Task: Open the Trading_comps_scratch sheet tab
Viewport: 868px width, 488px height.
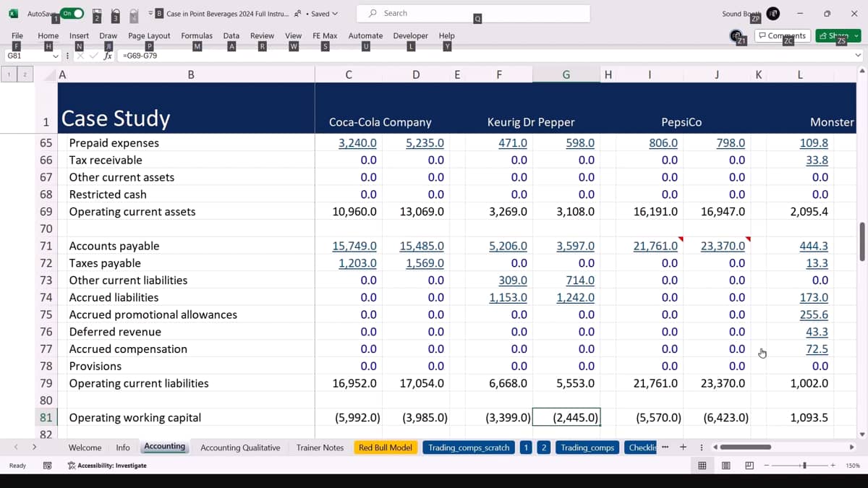Action: [x=469, y=448]
